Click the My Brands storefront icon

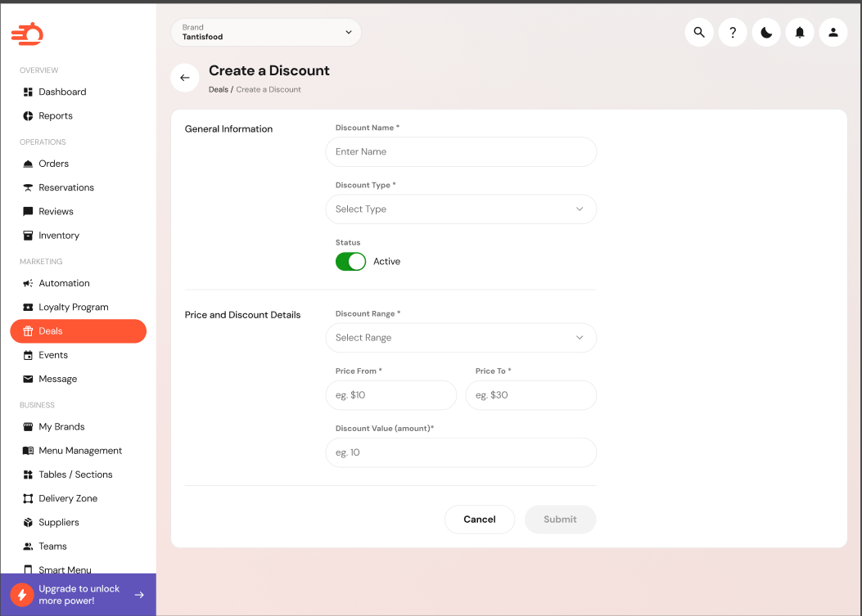28,426
